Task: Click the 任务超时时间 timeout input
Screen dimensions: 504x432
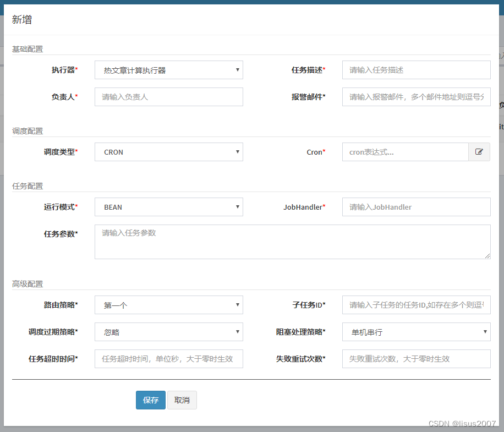Action: 168,359
